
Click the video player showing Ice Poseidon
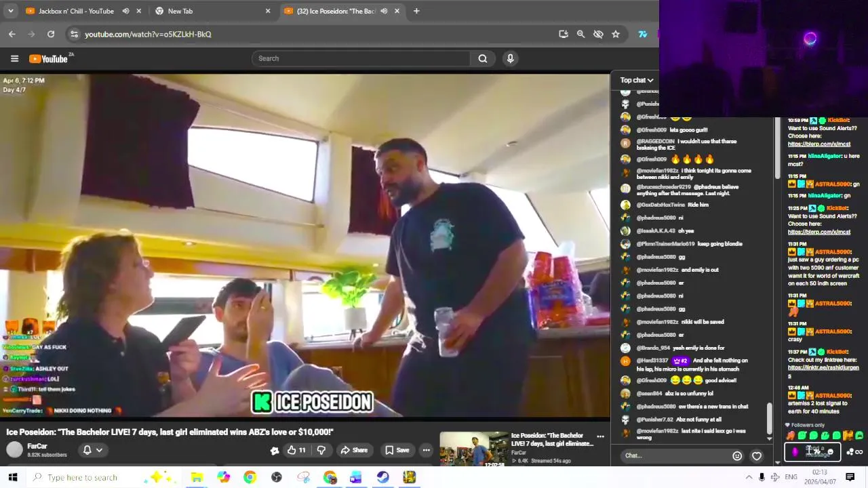click(305, 244)
